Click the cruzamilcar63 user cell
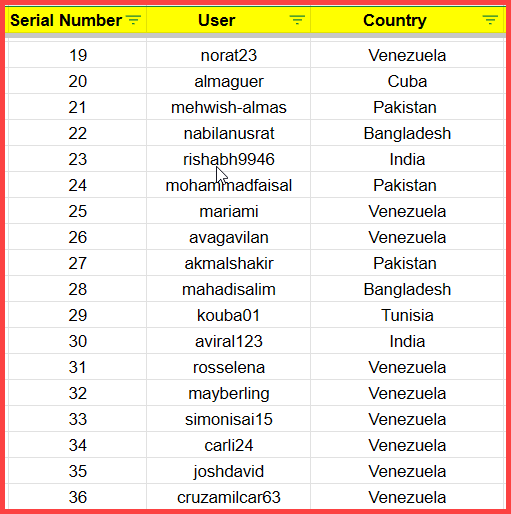511x514 pixels. click(228, 497)
